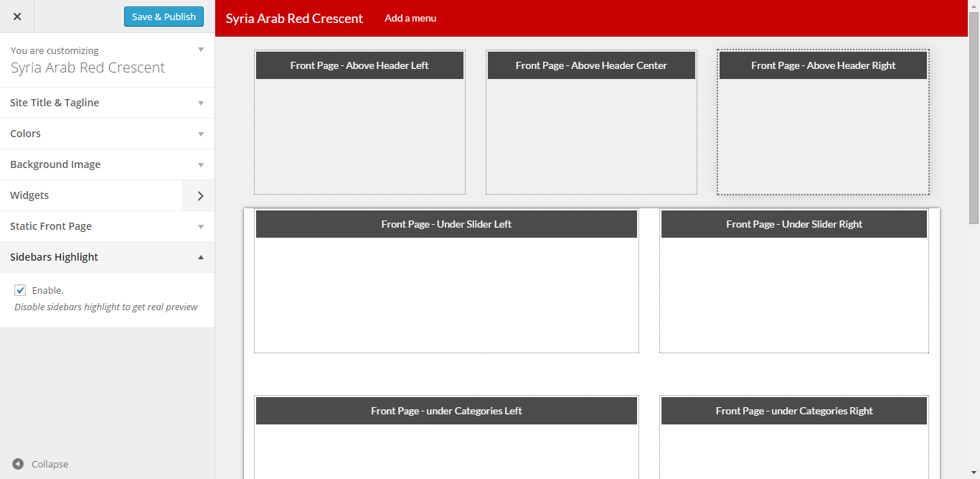Click the Add a menu link
The image size is (980, 479).
tap(410, 18)
